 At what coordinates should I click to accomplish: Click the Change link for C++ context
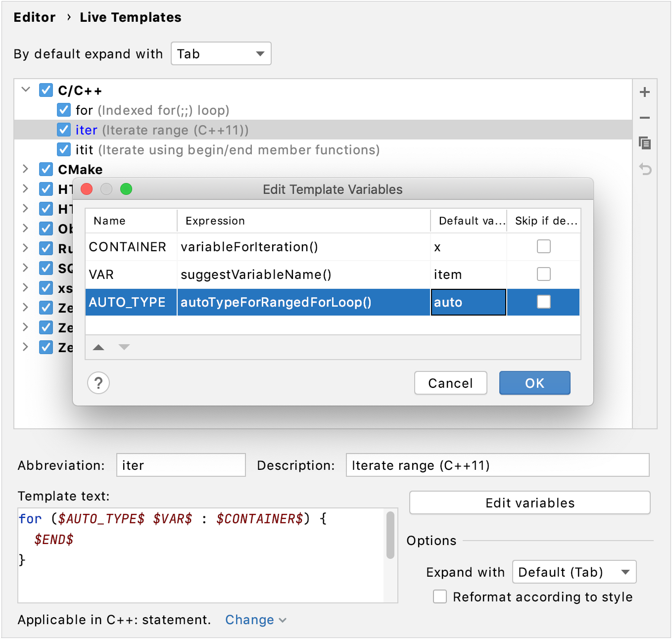pos(250,619)
